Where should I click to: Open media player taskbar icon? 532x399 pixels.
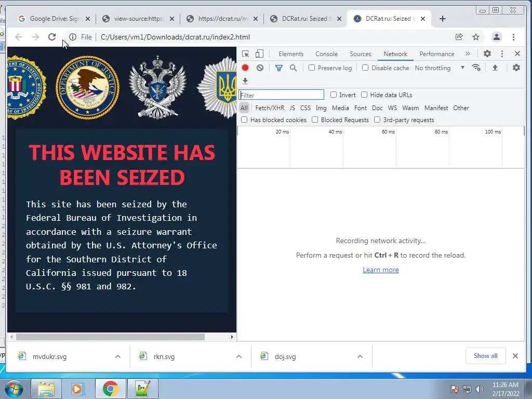[78, 389]
